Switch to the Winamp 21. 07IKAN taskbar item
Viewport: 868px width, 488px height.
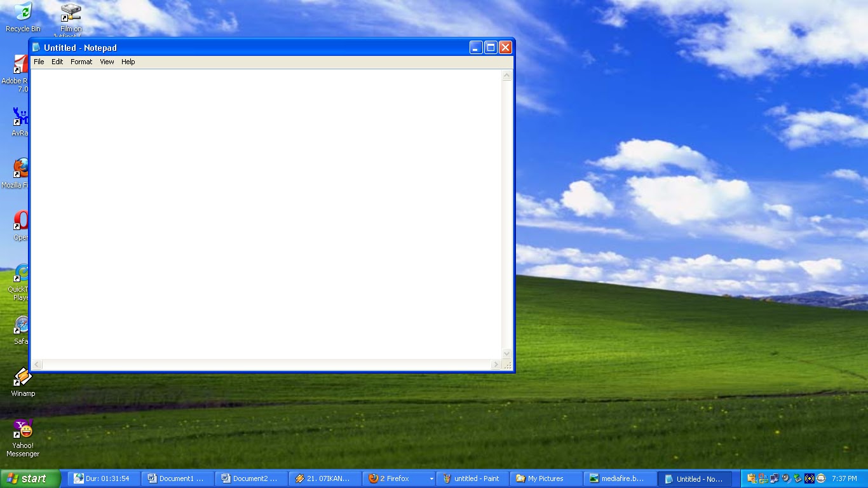[325, 478]
